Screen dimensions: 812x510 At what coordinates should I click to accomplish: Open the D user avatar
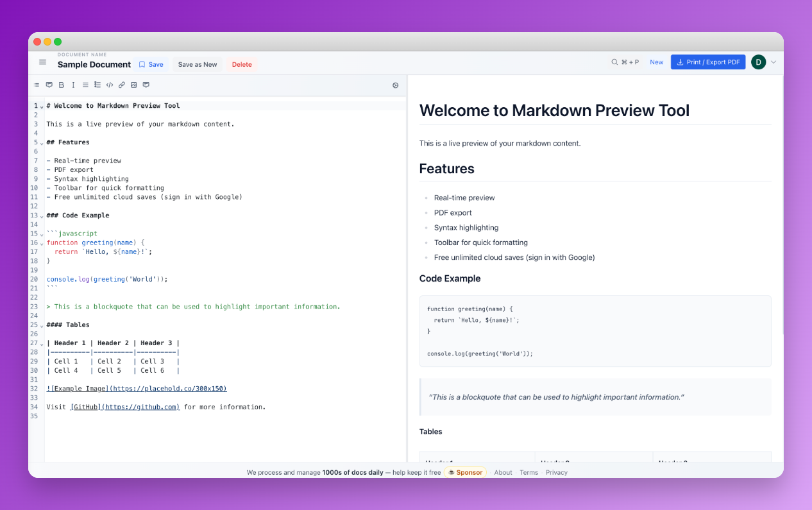tap(758, 62)
